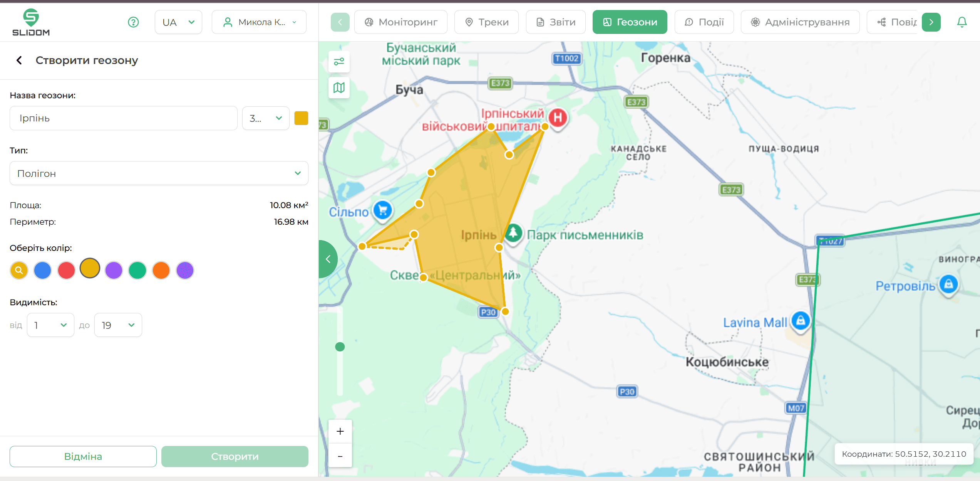Collapse the left side panel
980x481 pixels.
(x=328, y=259)
